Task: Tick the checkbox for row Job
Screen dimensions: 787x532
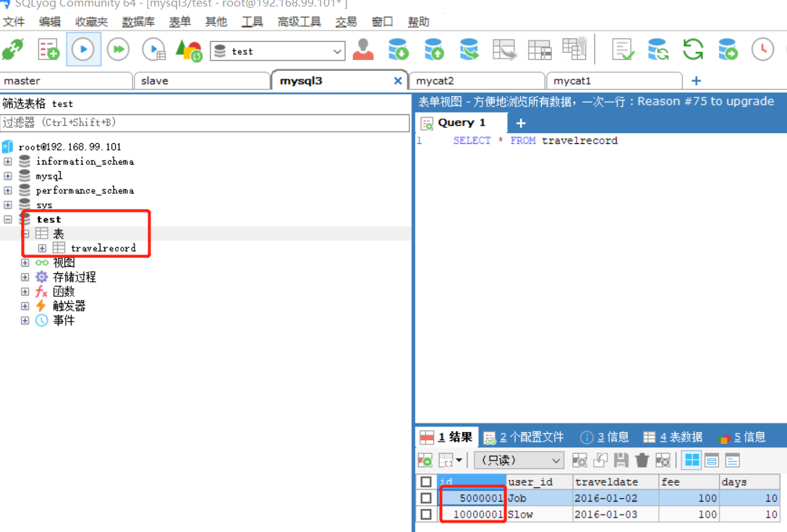Action: click(426, 498)
